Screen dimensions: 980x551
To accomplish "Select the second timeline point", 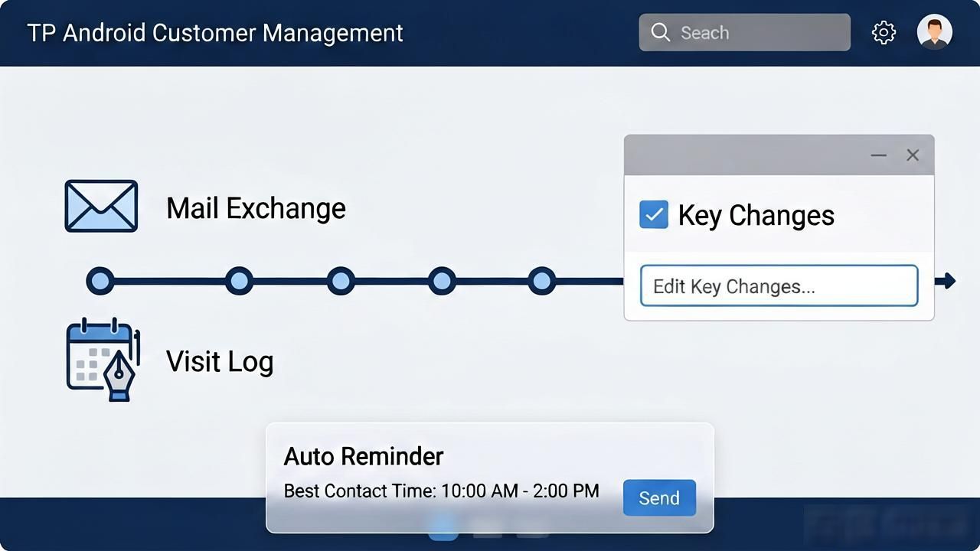I will pos(240,281).
